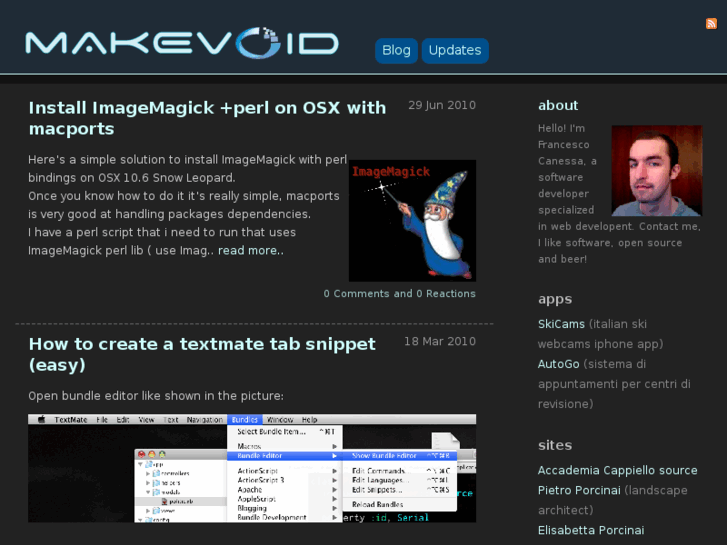
Task: Open the AutoGo app link
Action: pyautogui.click(x=558, y=364)
